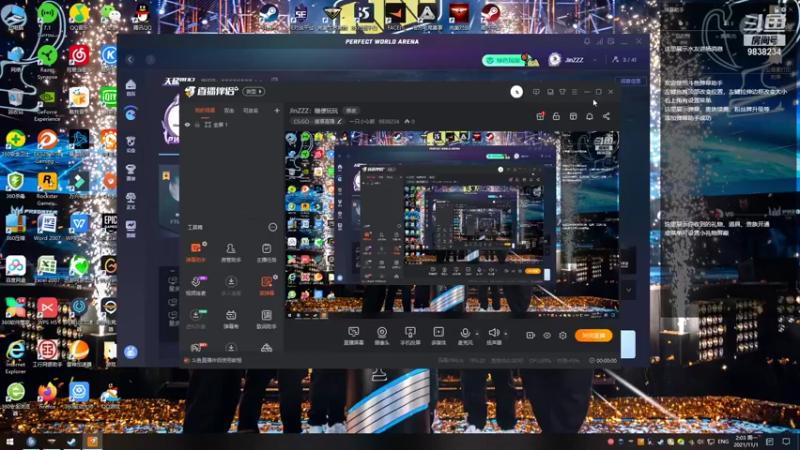Mute the 扬声器 speaker
This screenshot has height=450, width=800.
493,336
